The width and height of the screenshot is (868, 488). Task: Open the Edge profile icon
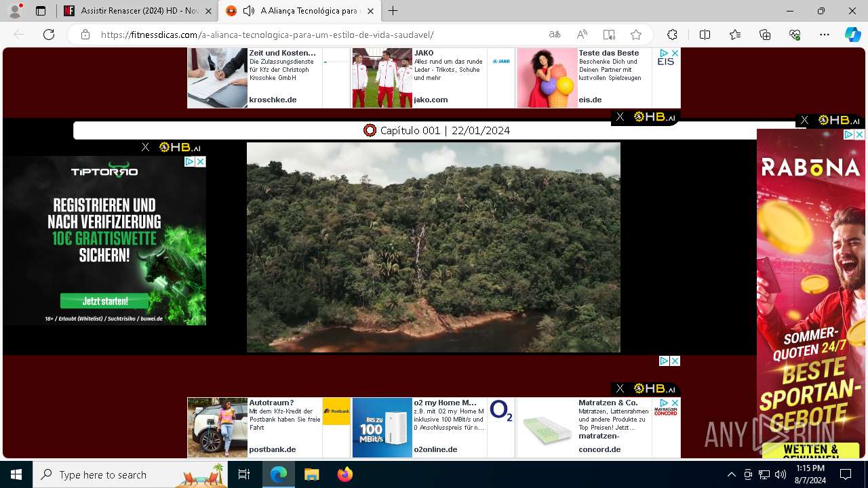pos(15,11)
